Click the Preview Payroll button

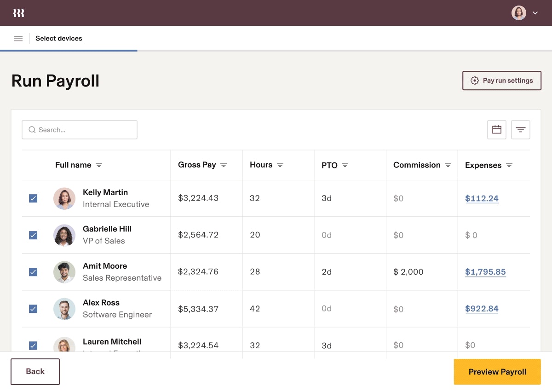[x=497, y=372]
